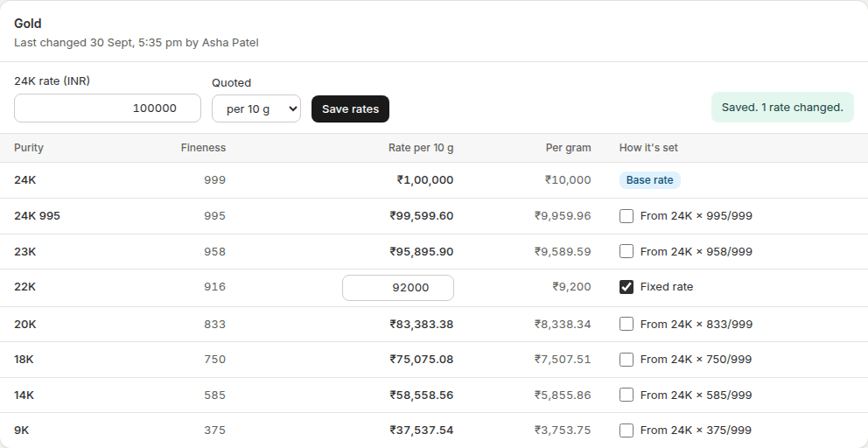The width and height of the screenshot is (868, 448).
Task: Click the 22K purity label
Action: pos(24,287)
